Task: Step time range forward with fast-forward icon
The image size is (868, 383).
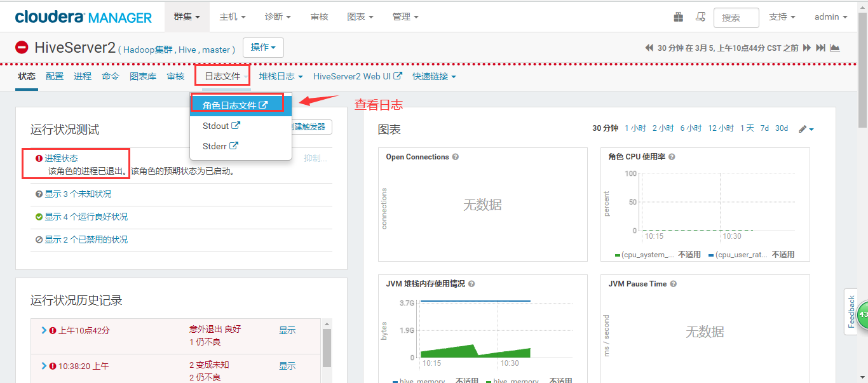Action: click(807, 48)
